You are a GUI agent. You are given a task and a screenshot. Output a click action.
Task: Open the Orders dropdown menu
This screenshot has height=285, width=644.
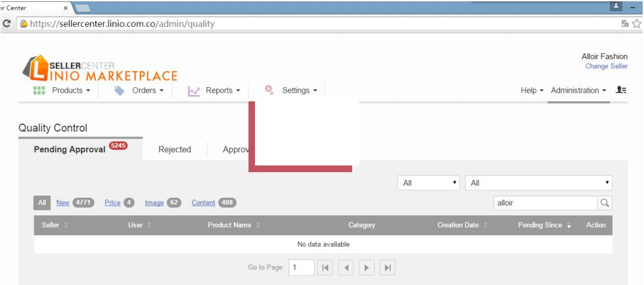[148, 91]
